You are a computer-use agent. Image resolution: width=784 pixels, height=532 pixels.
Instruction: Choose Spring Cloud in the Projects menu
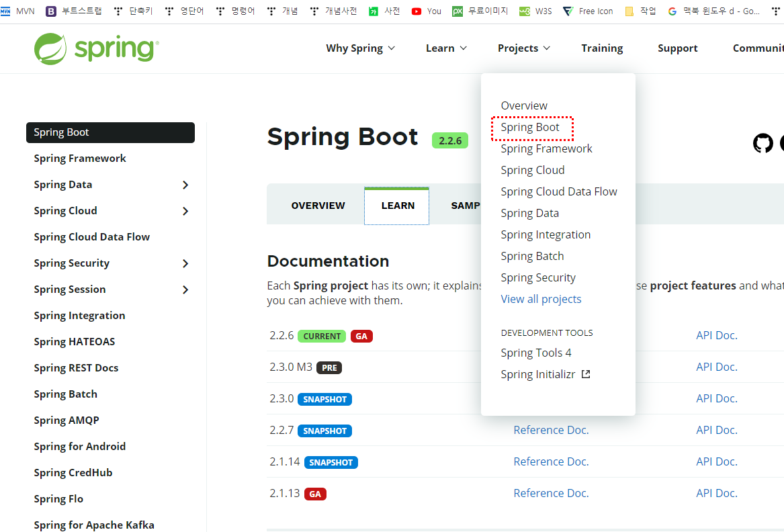tap(533, 170)
